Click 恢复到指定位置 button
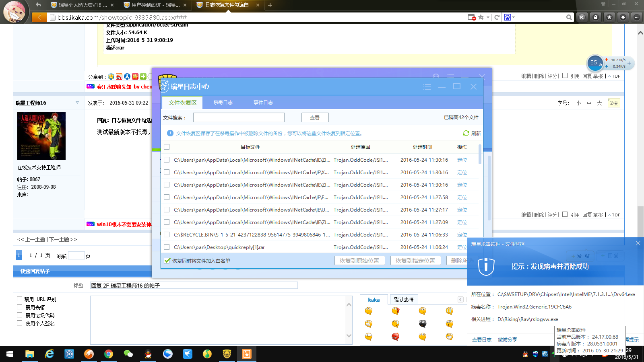Viewport: 644px width, 362px height. point(415,261)
